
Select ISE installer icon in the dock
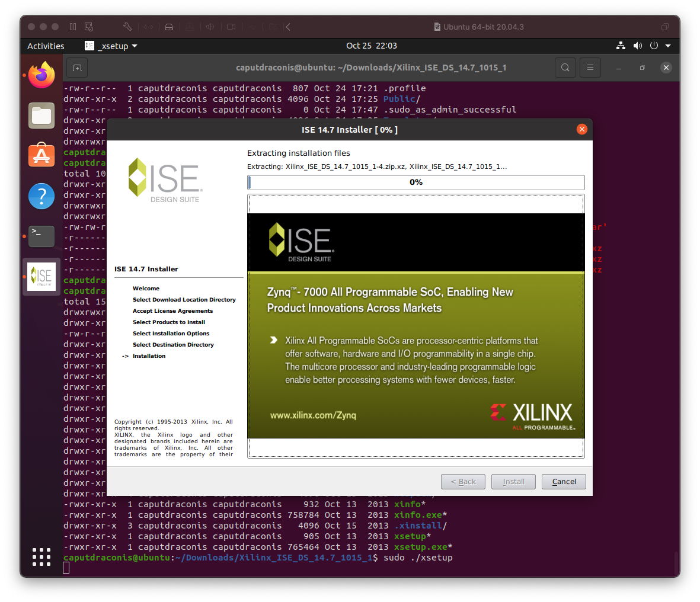coord(41,277)
